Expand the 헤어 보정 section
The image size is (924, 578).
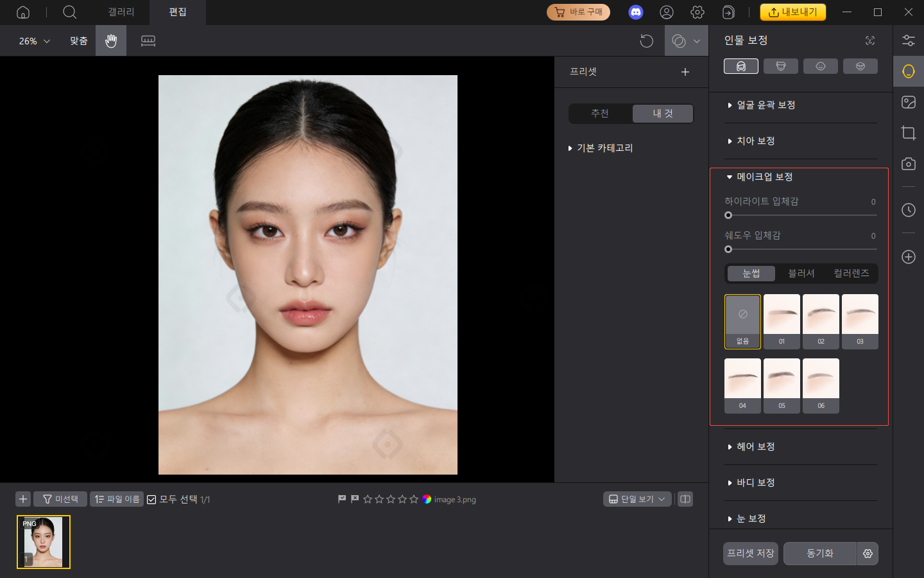(754, 446)
